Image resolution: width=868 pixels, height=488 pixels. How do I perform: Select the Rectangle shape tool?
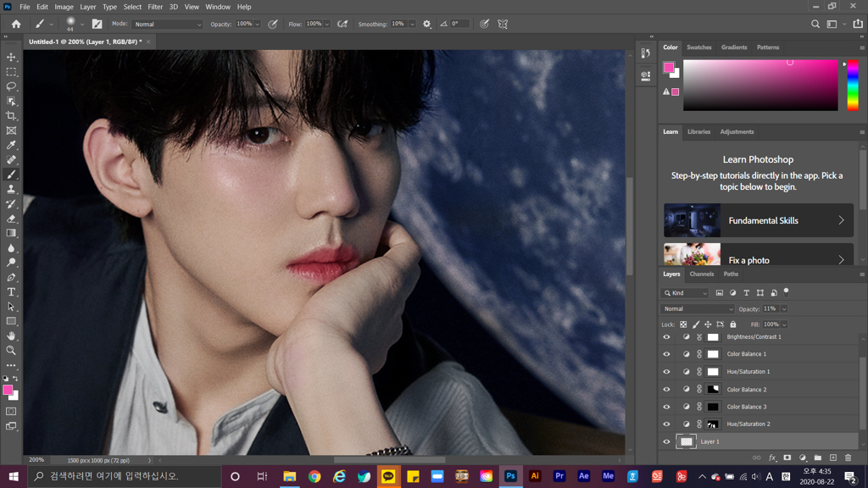tap(11, 321)
